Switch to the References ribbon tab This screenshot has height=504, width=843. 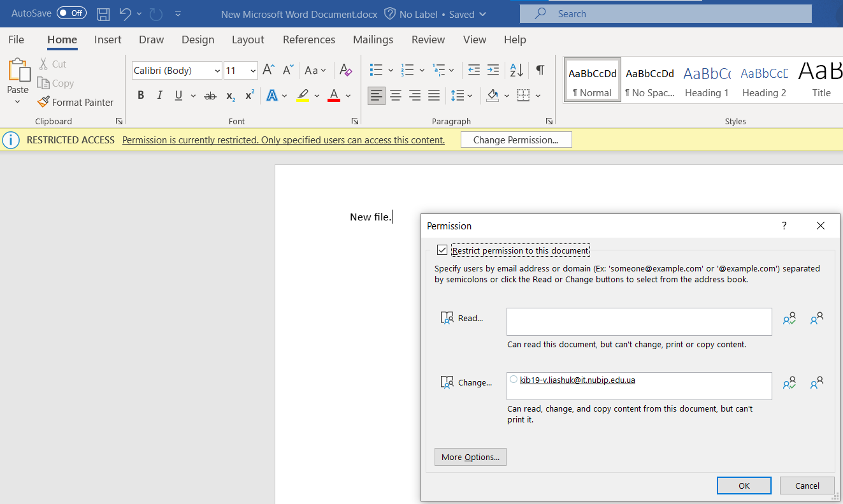click(x=308, y=40)
